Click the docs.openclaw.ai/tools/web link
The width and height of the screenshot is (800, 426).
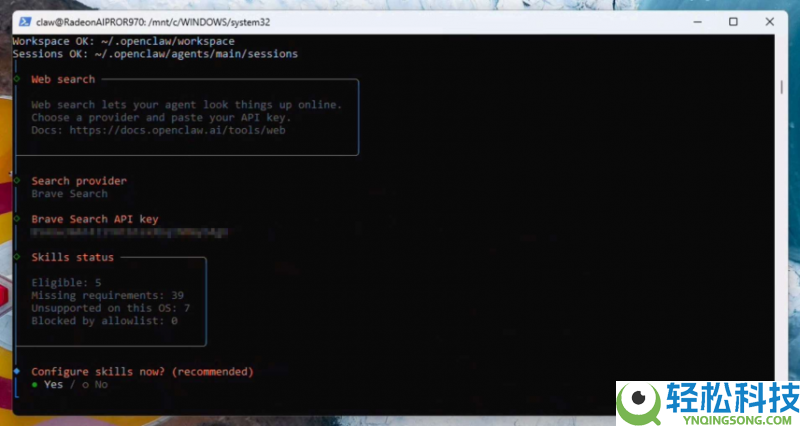(178, 130)
